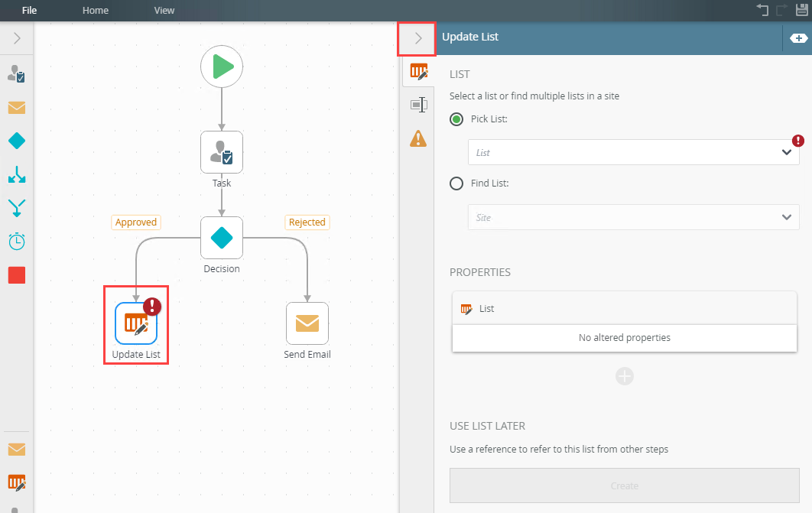Click 'Use a reference to refer to this list' text

(x=559, y=450)
